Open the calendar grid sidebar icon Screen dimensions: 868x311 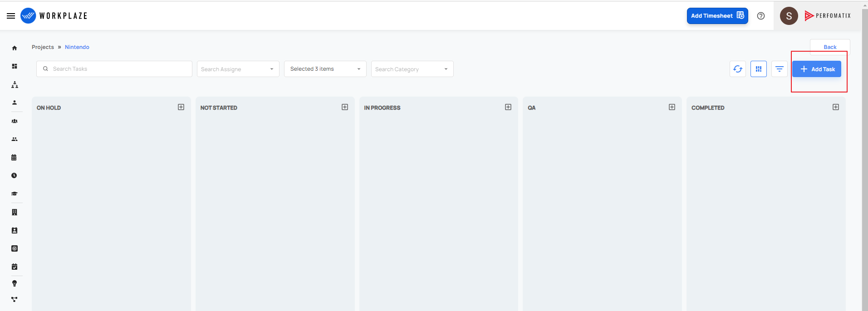click(x=14, y=157)
